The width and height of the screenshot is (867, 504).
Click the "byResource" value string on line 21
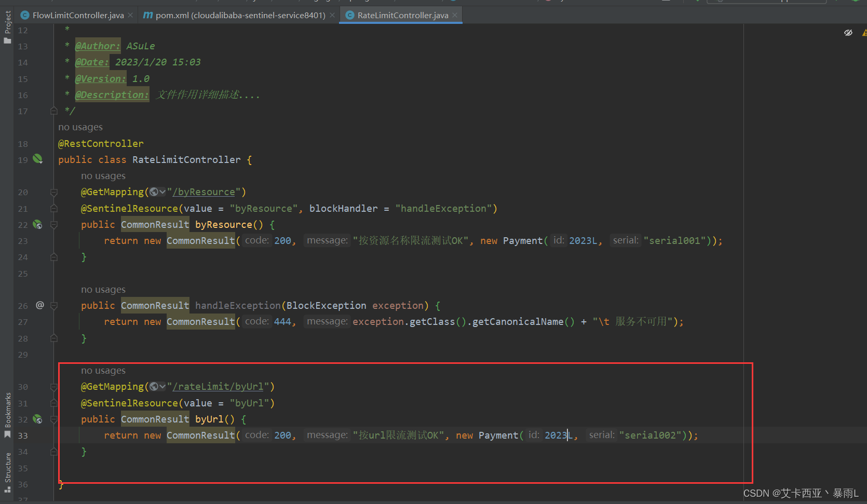[x=264, y=208]
